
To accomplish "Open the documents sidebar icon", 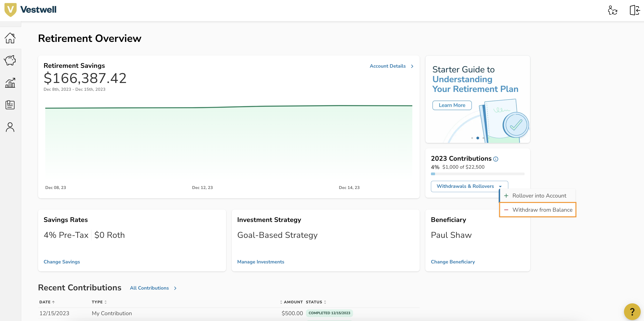I will pos(10,105).
